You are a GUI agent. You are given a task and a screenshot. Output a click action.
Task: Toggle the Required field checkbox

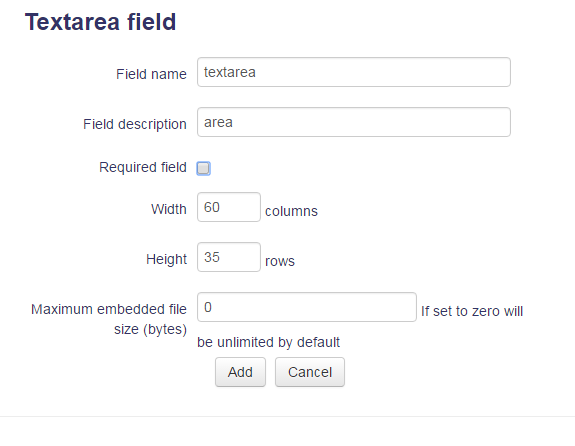[x=204, y=168]
